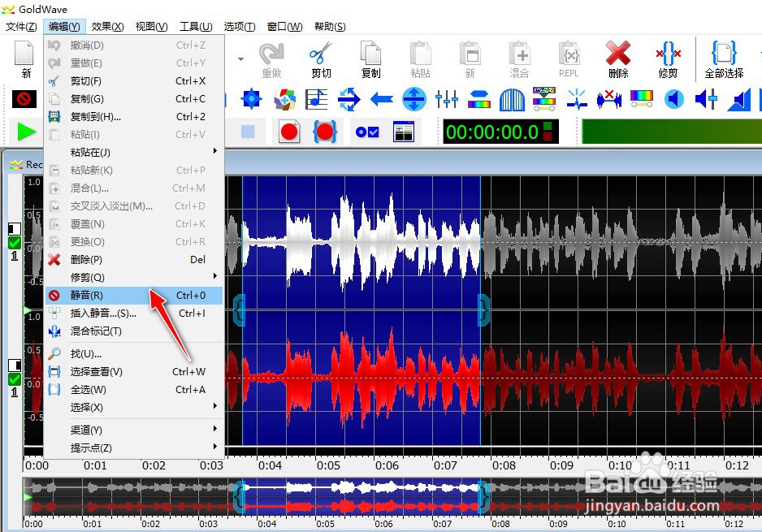Expand the Trim (修剪(Q)) submenu
Screen dimensions: 762x532
133,277
